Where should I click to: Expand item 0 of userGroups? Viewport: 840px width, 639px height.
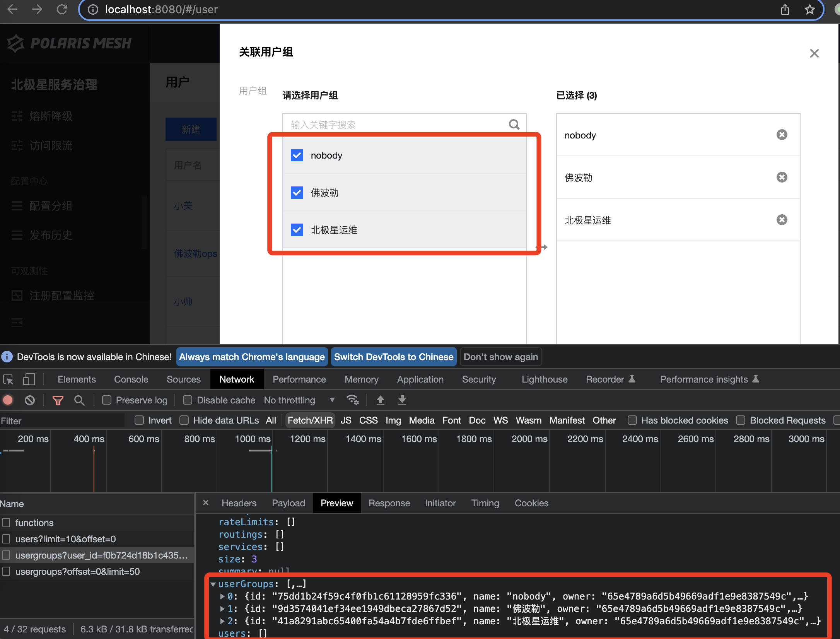click(x=223, y=596)
